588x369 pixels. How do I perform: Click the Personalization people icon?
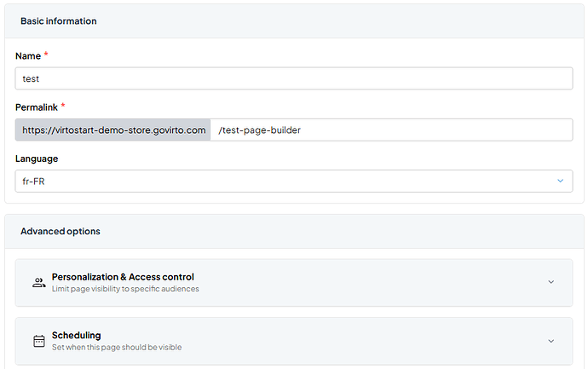(x=38, y=282)
